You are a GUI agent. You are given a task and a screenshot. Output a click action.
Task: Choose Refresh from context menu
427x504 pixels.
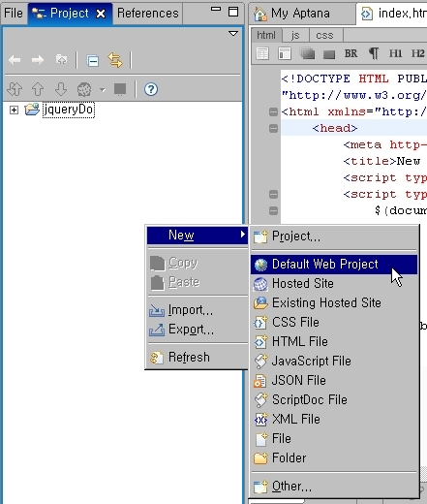pos(198,358)
